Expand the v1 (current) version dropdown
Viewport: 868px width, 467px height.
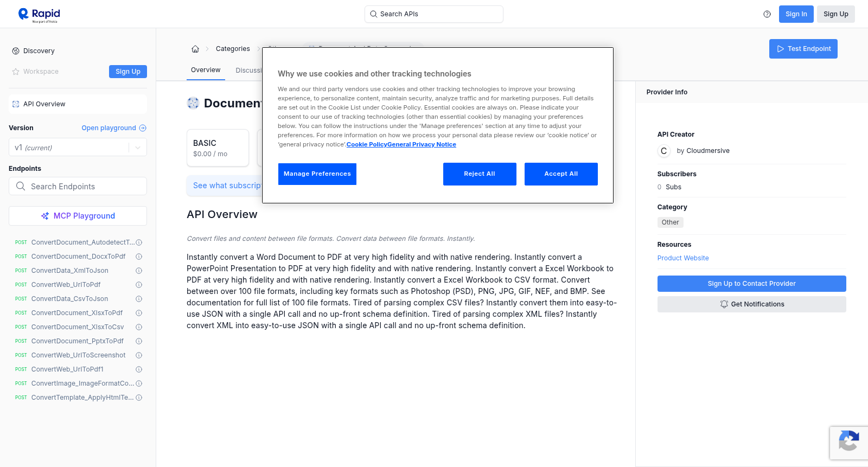click(x=78, y=148)
